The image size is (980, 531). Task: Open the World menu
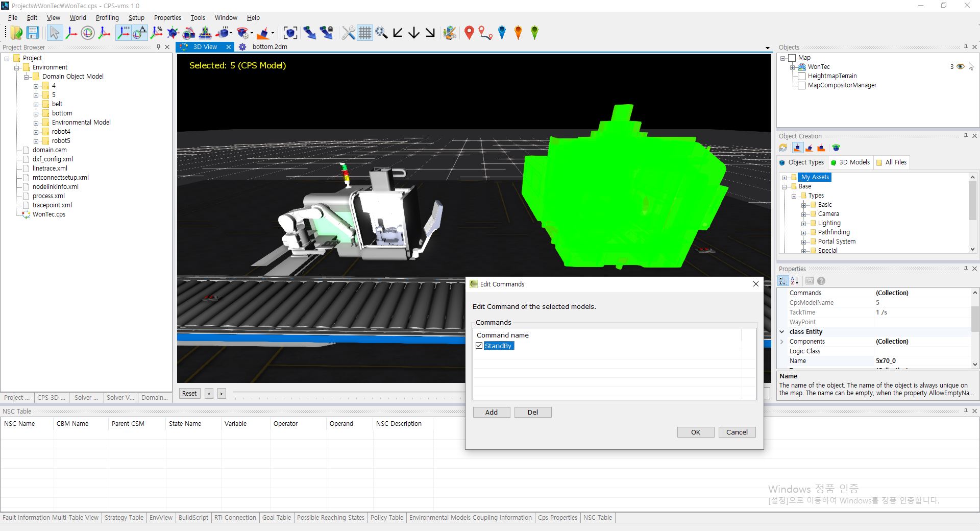coord(78,17)
